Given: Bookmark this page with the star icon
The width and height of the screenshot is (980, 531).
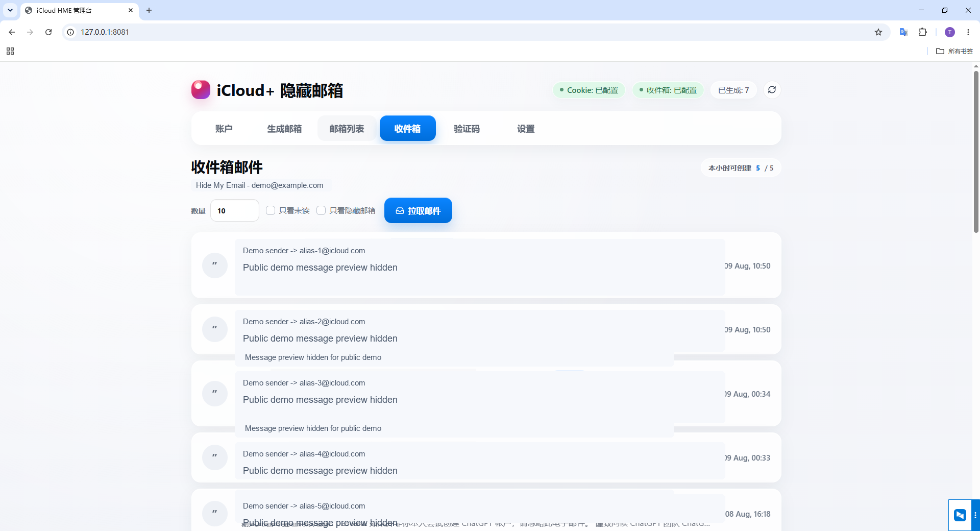Looking at the screenshot, I should tap(878, 32).
